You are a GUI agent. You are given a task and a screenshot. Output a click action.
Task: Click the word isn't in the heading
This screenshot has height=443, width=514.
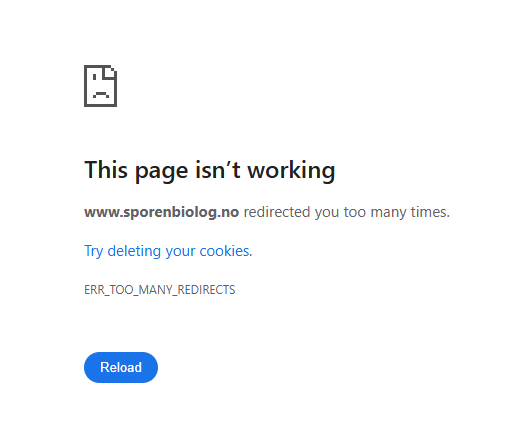218,170
